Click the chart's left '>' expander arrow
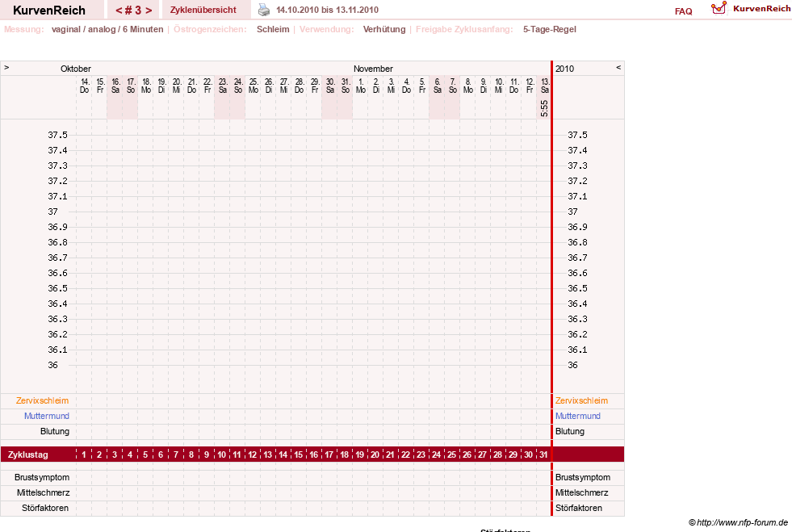This screenshot has width=792, height=532. pyautogui.click(x=6, y=68)
